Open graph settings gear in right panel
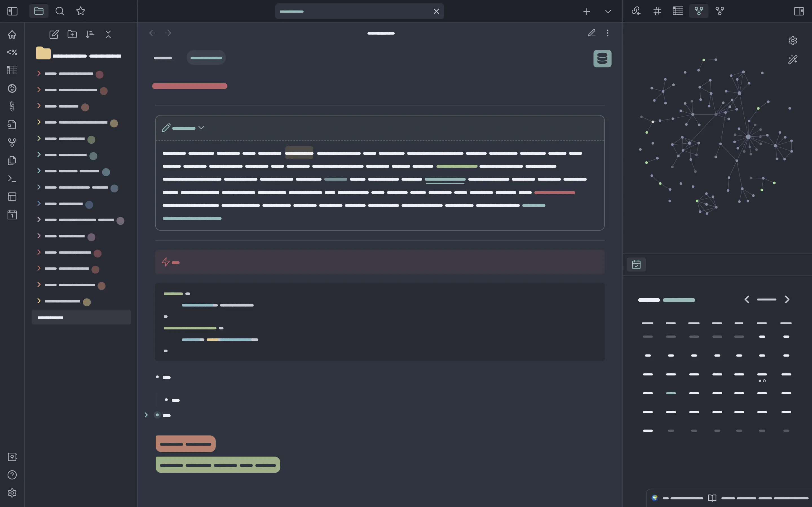This screenshot has width=812, height=507. [793, 41]
